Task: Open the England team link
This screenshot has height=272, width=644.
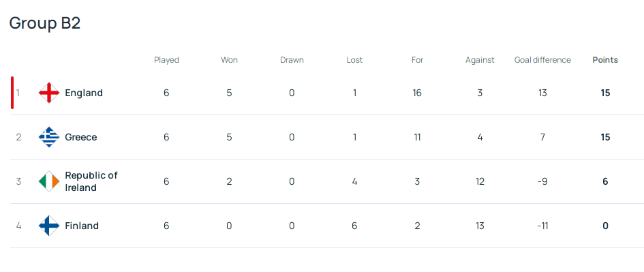Action: (x=84, y=93)
